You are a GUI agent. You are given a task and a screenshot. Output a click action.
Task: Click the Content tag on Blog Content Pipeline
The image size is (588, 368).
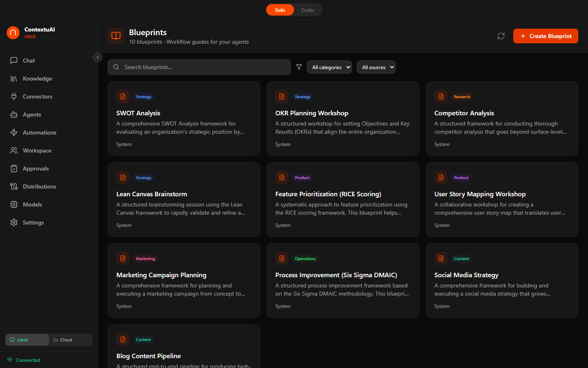click(x=143, y=340)
